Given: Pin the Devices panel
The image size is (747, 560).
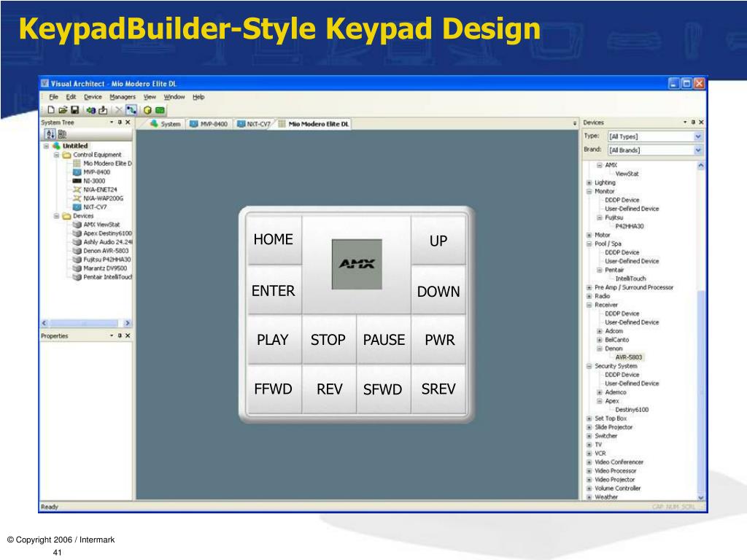Looking at the screenshot, I should [693, 122].
